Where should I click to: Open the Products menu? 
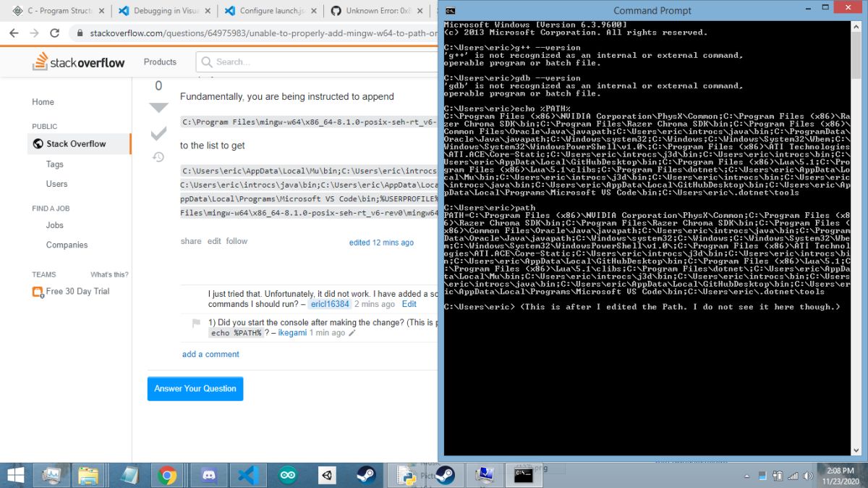pos(160,62)
